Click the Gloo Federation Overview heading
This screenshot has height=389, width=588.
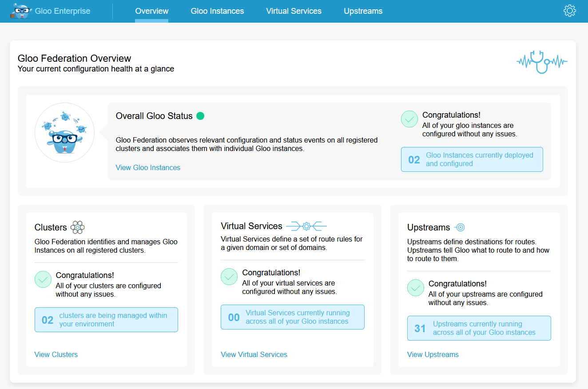(75, 59)
